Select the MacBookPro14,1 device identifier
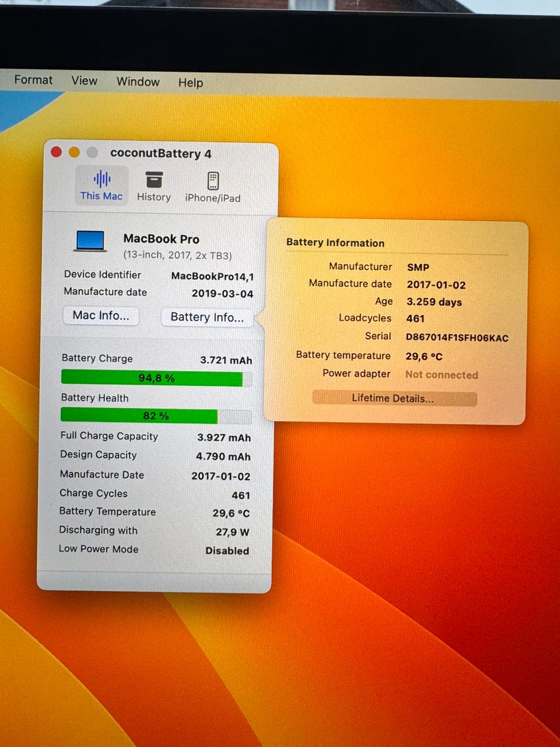 (212, 277)
